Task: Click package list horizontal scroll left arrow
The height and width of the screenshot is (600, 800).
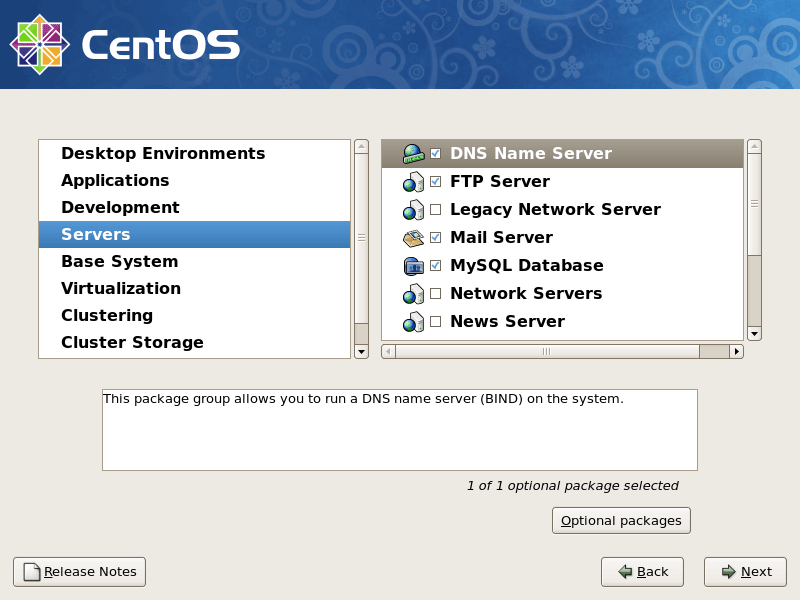Action: 388,352
